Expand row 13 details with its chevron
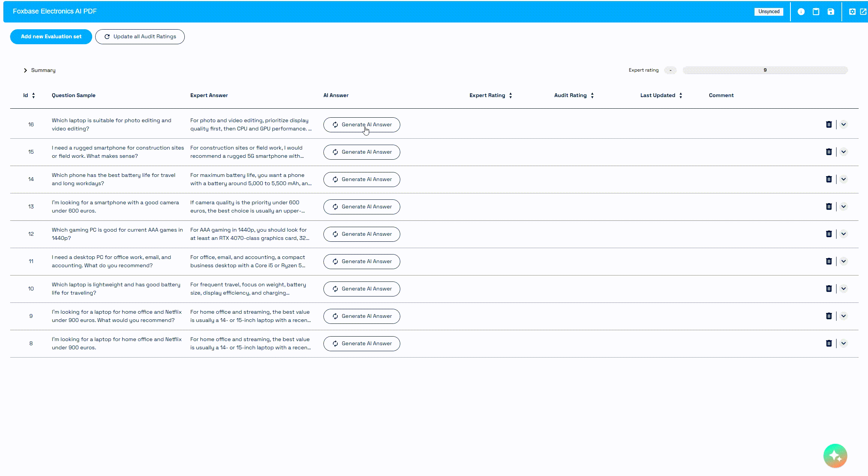 pyautogui.click(x=843, y=207)
